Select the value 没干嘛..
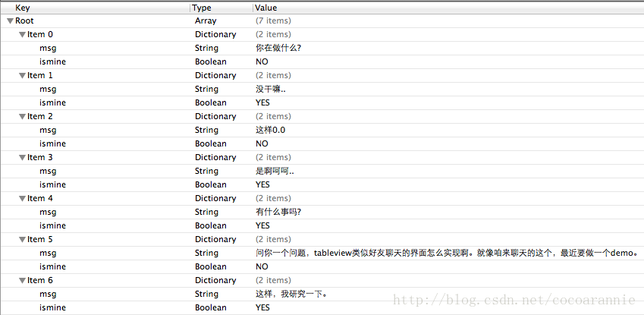The height and width of the screenshot is (315, 644). click(270, 90)
